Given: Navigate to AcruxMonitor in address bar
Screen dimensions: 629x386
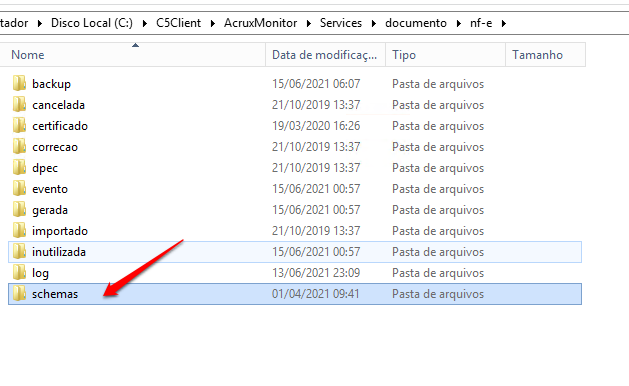Looking at the screenshot, I should (x=260, y=23).
